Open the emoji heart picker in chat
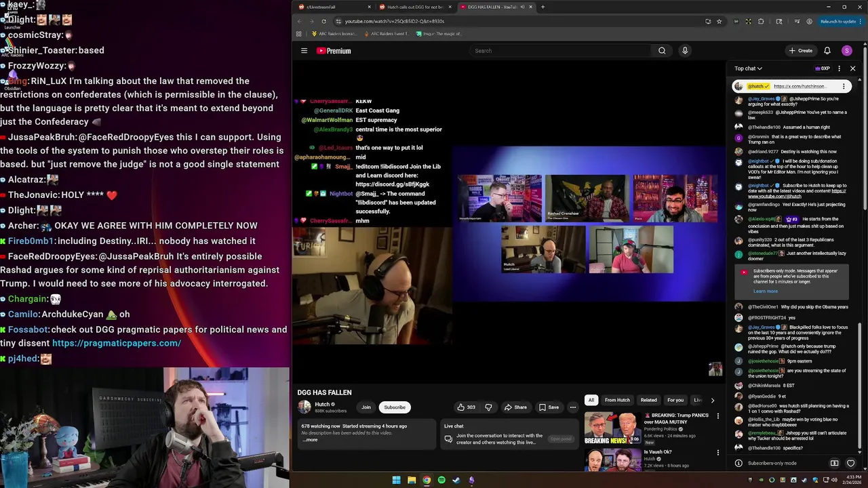The image size is (868, 488). [850, 464]
